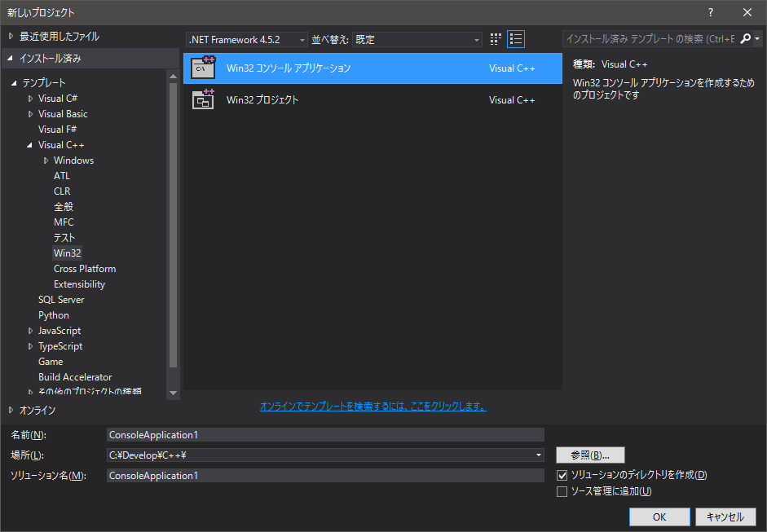Viewport: 767px width, 532px height.
Task: Select SQL Server category
Action: pos(61,300)
